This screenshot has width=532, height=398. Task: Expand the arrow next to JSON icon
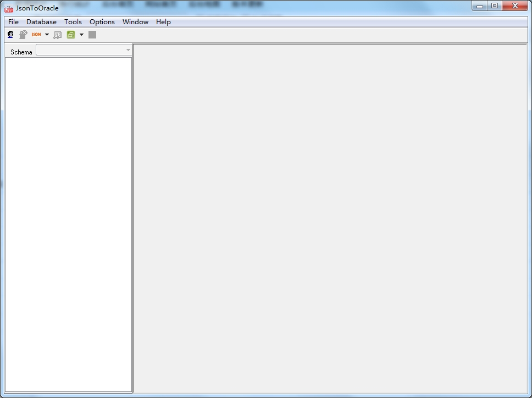pyautogui.click(x=47, y=35)
